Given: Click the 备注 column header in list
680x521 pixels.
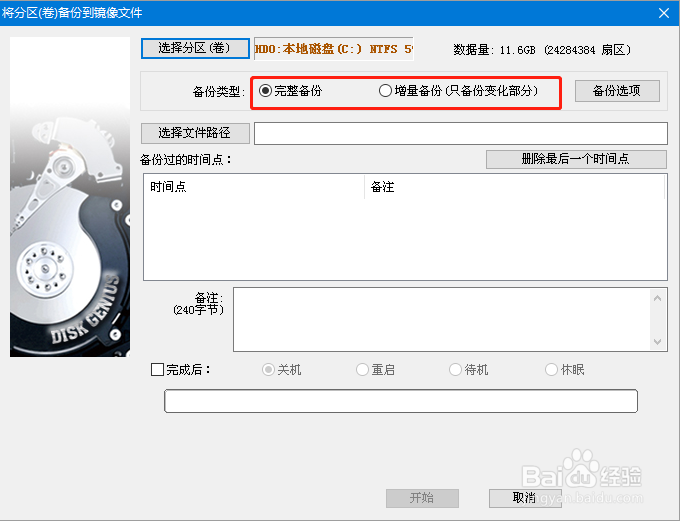Looking at the screenshot, I should click(x=514, y=187).
